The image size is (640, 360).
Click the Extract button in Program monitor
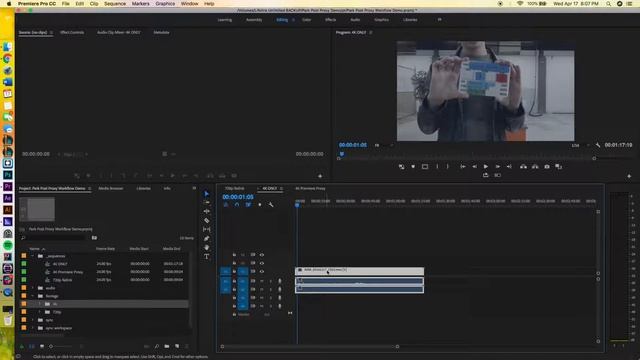pos(535,167)
